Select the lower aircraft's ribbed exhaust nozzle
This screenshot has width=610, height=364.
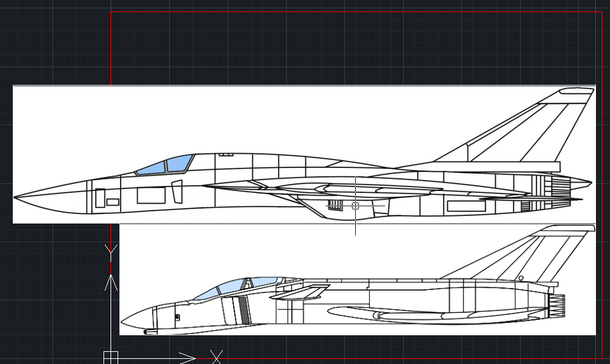tap(558, 306)
